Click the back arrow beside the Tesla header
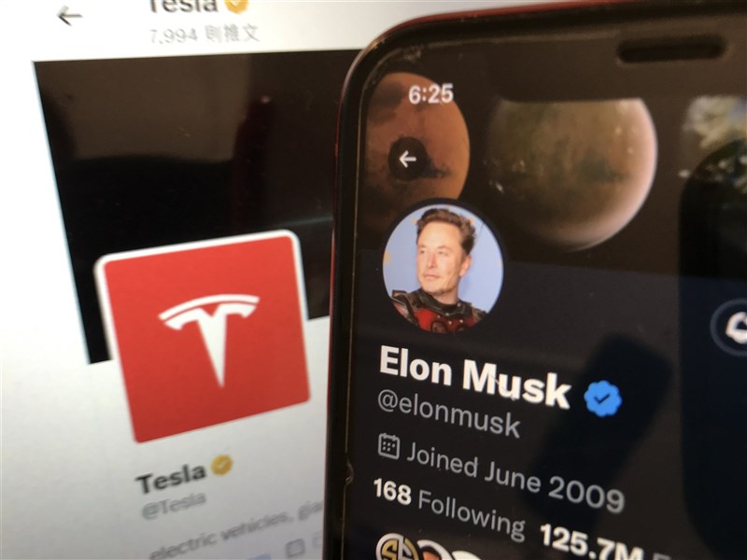Image resolution: width=747 pixels, height=560 pixels. click(69, 16)
